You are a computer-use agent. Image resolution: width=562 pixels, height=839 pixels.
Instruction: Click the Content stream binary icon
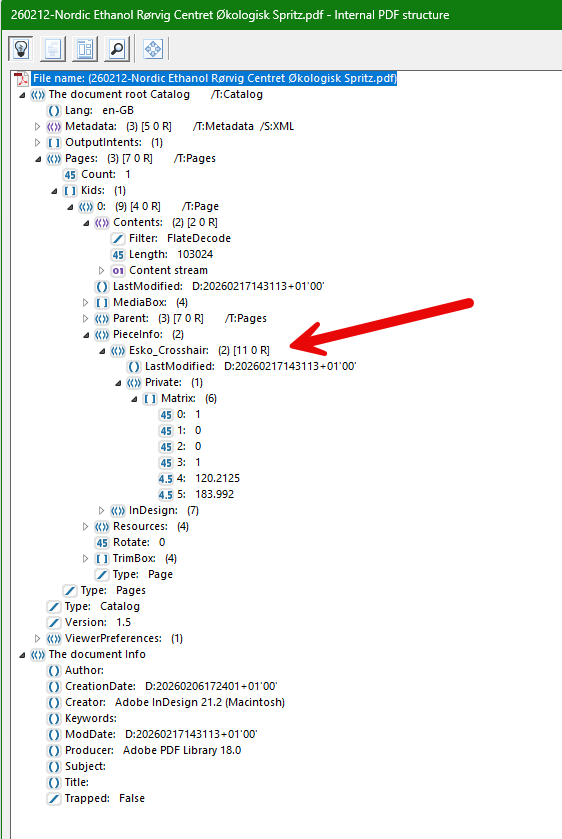(x=118, y=271)
